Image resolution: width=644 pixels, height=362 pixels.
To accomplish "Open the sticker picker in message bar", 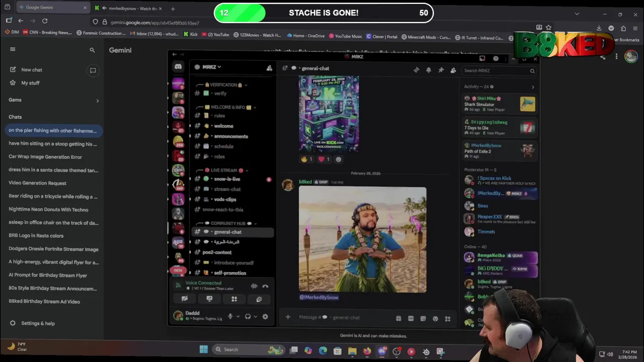I will coord(423,318).
